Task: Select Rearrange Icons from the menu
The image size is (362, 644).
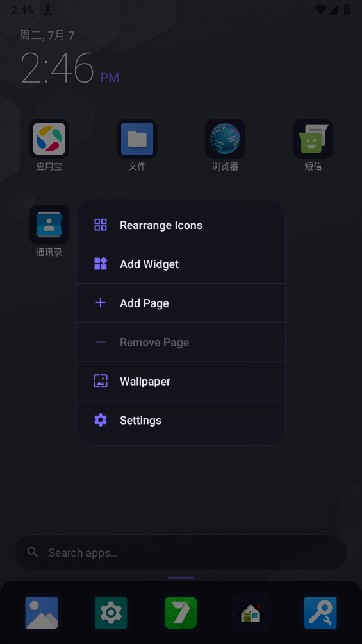Action: tap(181, 225)
